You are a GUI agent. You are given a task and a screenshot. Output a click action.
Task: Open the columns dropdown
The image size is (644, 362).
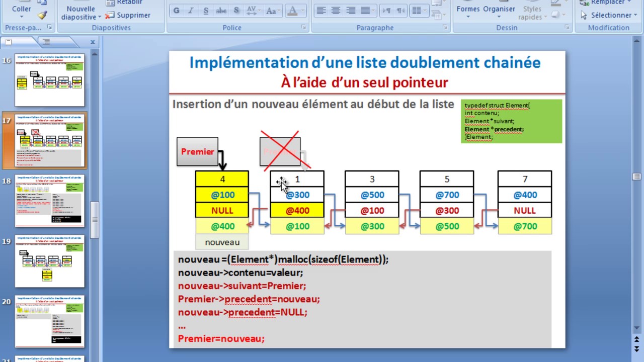[x=419, y=11]
